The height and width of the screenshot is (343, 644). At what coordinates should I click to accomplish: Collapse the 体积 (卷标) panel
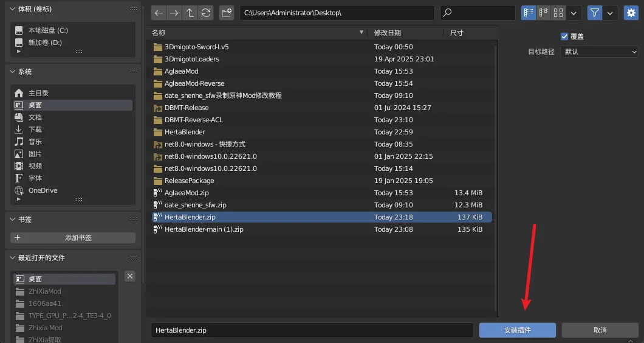[12, 9]
